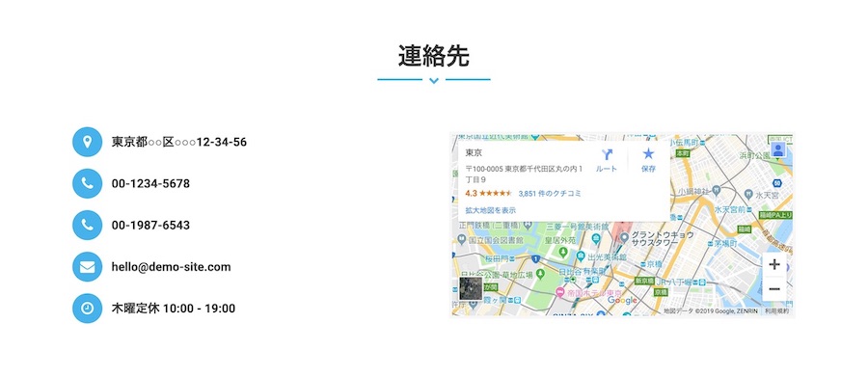The image size is (868, 377).
Task: Click the 利用規約 terms link on the map
Action: coord(777,311)
